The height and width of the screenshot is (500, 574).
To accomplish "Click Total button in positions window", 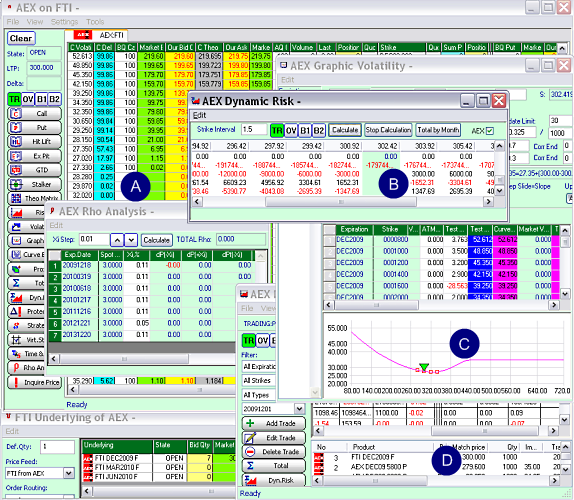I will (273, 466).
